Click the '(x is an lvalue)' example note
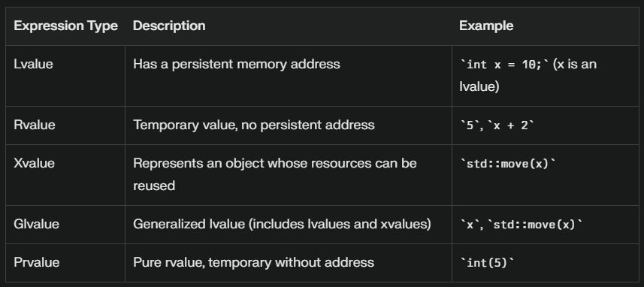The width and height of the screenshot is (644, 287). tap(528, 76)
